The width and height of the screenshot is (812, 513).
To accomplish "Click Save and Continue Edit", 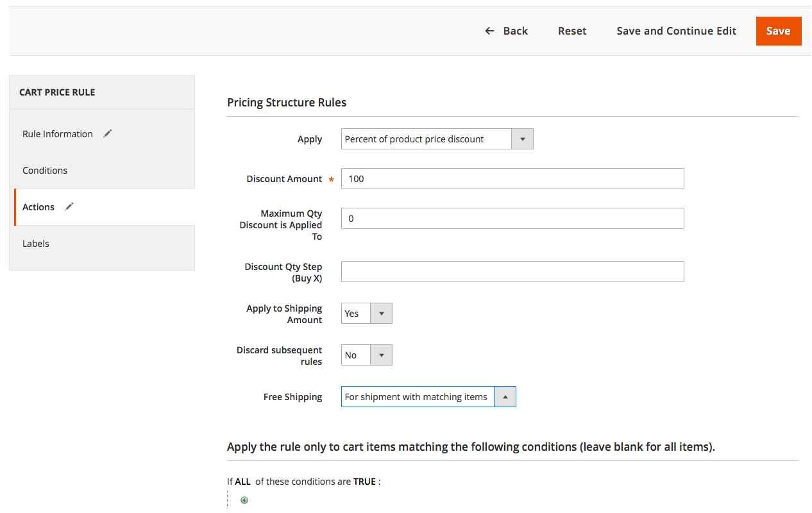I will pyautogui.click(x=677, y=31).
